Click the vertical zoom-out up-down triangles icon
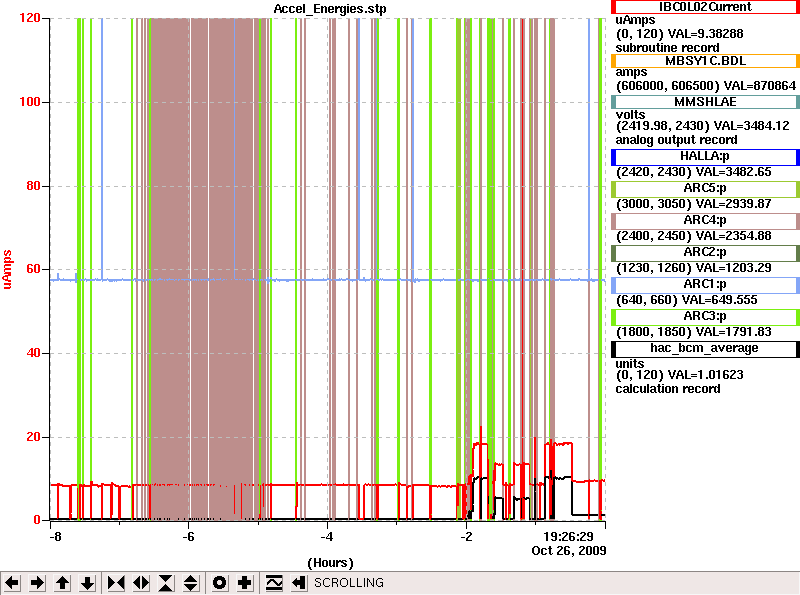Viewport: 800px width, 595px height. pos(191,583)
